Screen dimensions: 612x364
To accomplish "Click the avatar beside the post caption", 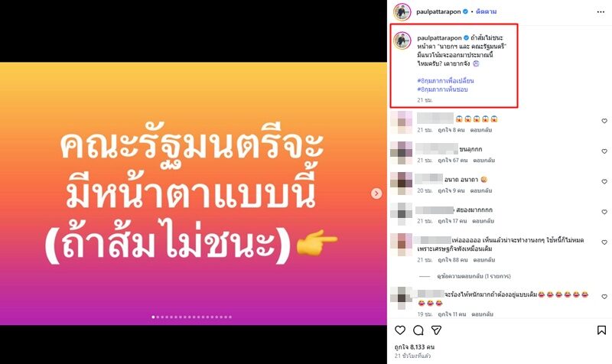I will pos(402,41).
